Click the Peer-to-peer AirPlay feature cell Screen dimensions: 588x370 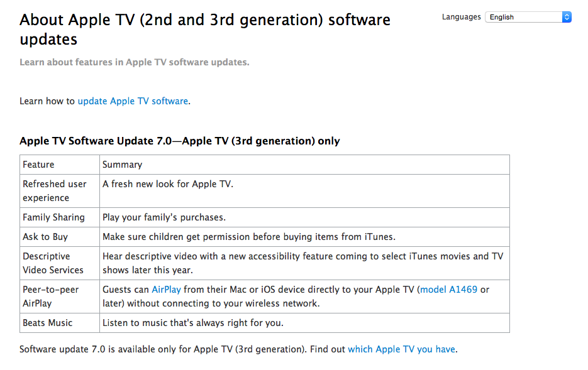coord(60,297)
